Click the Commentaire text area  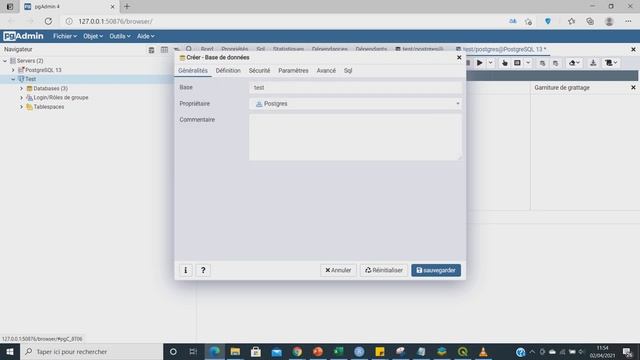click(356, 137)
